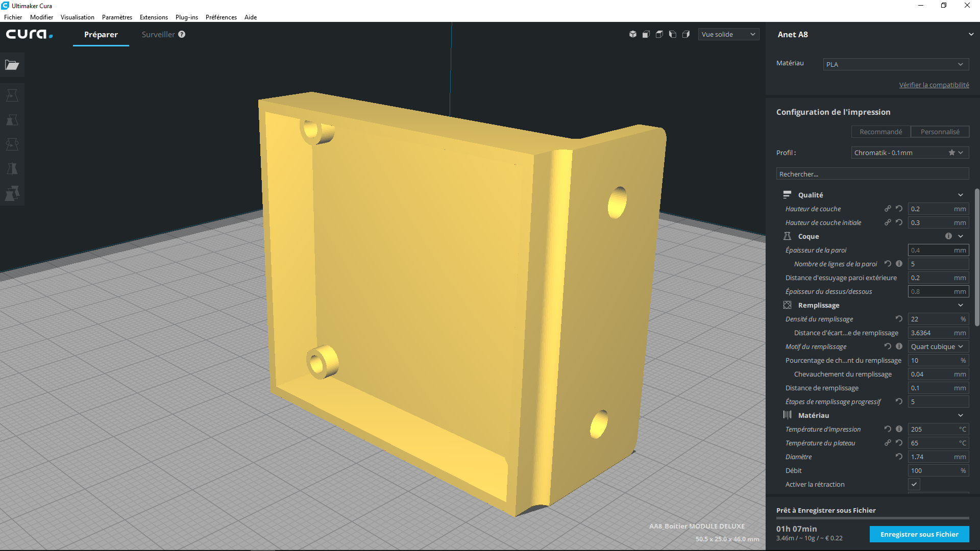Collapse the Qualité settings section
The width and height of the screenshot is (980, 551).
pos(961,195)
